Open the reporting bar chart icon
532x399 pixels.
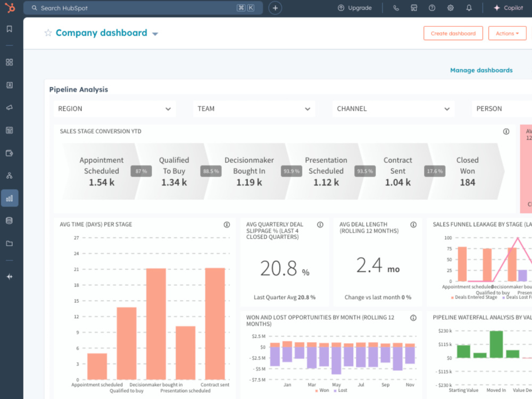pyautogui.click(x=10, y=198)
